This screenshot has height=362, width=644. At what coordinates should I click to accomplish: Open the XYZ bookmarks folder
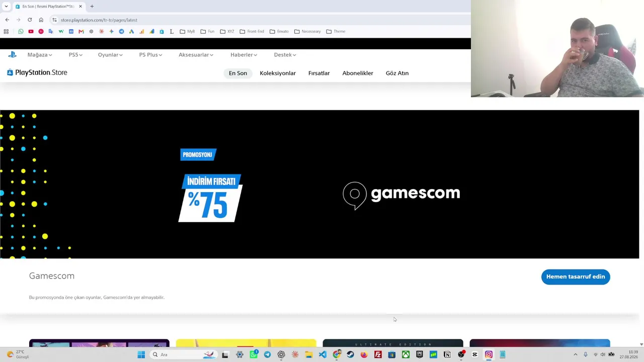[x=227, y=31]
